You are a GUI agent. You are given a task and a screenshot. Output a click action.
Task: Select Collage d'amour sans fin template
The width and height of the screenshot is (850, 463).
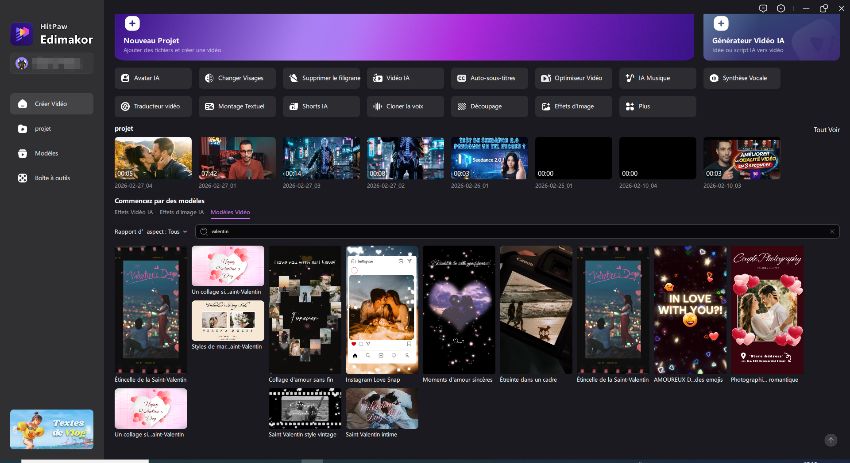click(x=305, y=310)
